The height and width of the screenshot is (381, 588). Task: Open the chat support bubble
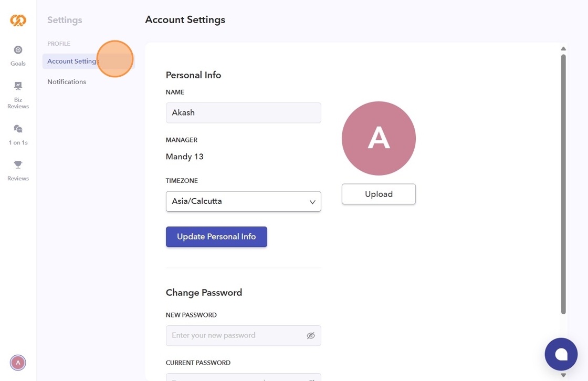[561, 354]
